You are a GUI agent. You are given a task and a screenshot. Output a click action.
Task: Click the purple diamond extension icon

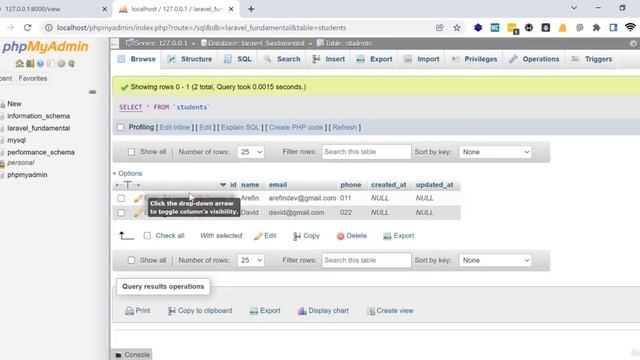pyautogui.click(x=478, y=28)
